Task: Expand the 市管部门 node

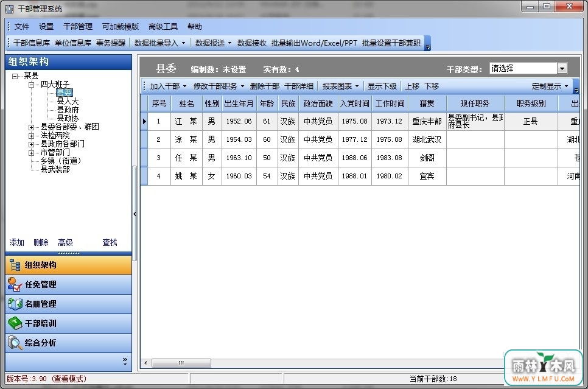Action: pos(32,153)
